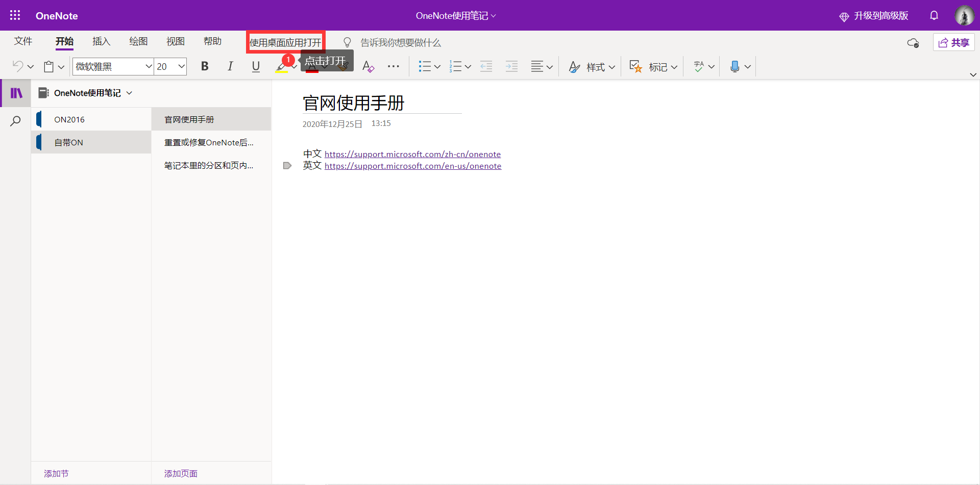980x485 pixels.
Task: Select the ON2016 section
Action: (x=91, y=119)
